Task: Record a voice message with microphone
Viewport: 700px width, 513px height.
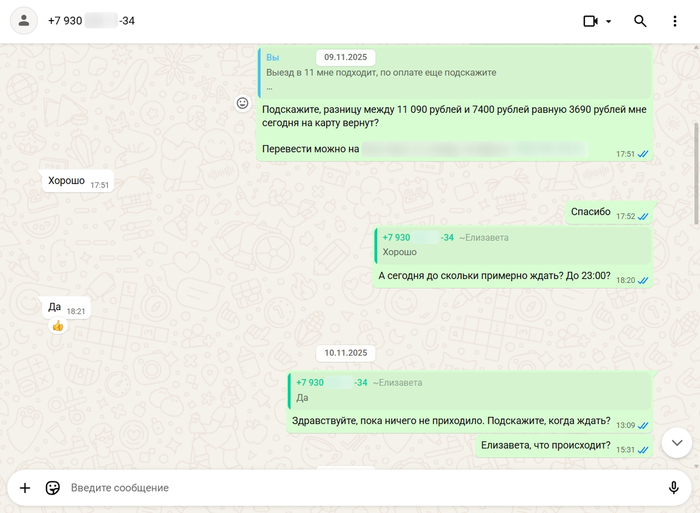Action: click(x=674, y=488)
